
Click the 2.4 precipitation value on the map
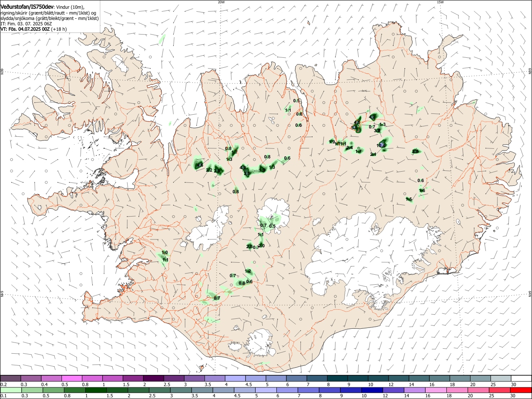coord(350,148)
